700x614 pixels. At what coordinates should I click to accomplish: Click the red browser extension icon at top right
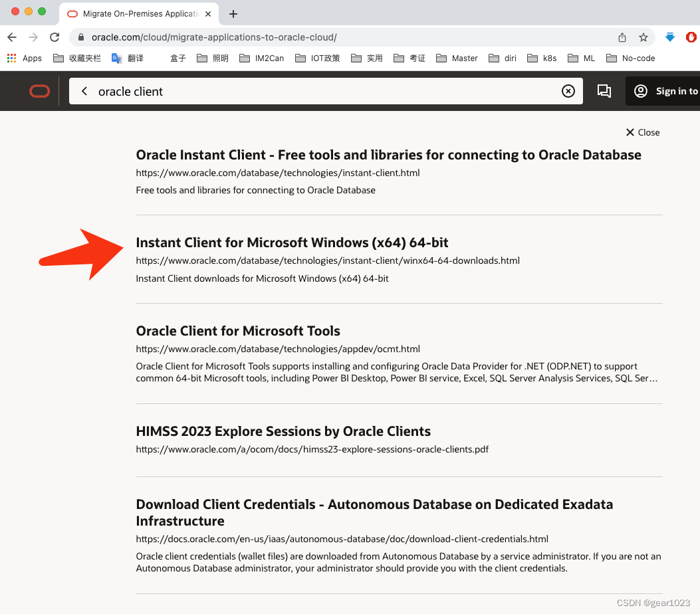point(693,37)
